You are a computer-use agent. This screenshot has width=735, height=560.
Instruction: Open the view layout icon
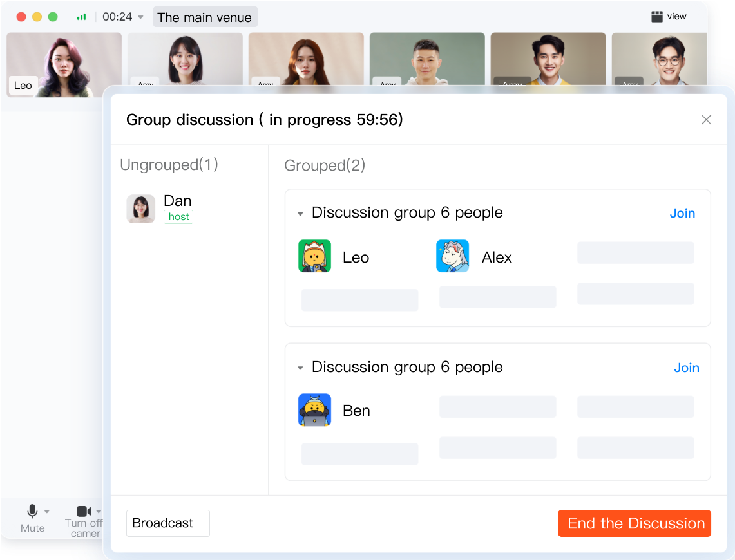point(657,17)
